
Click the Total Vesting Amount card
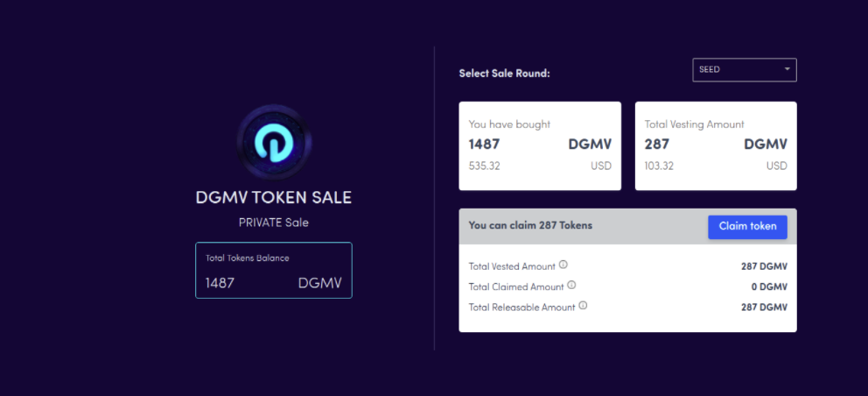pyautogui.click(x=716, y=145)
